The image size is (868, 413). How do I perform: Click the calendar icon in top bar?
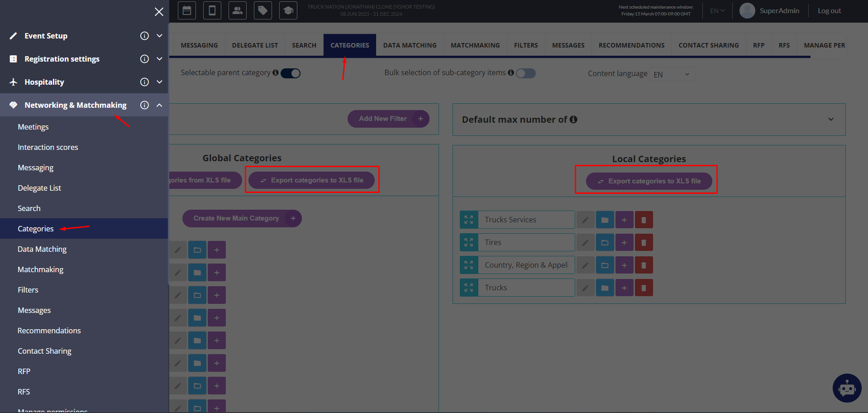pos(186,10)
